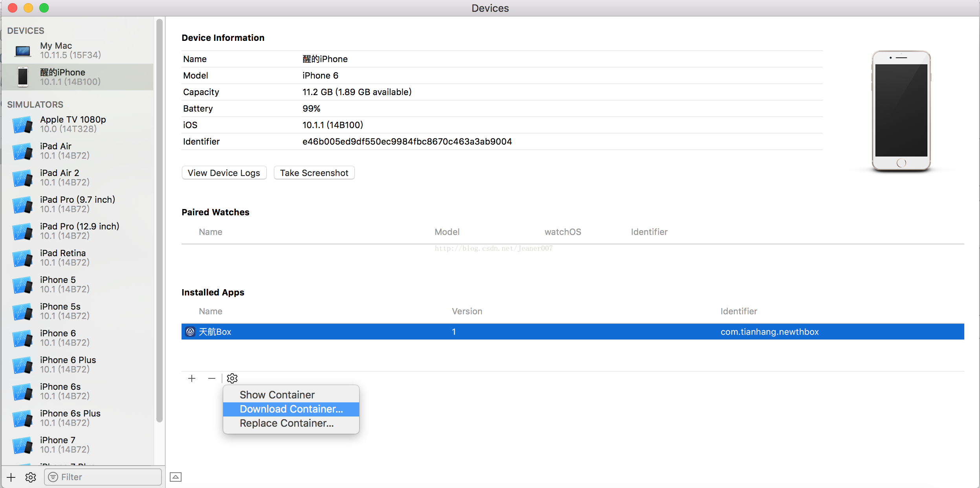Click iPhone 6s simulator icon
980x488 pixels.
tap(22, 392)
